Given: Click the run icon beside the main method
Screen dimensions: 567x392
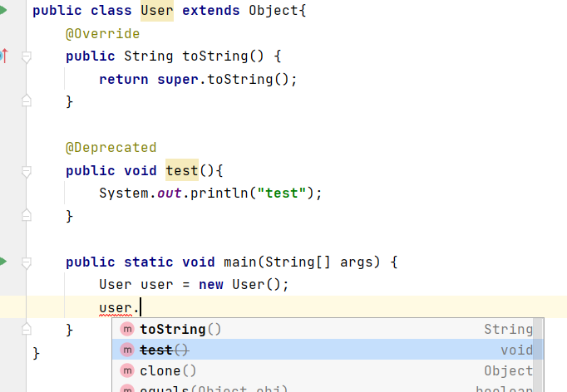Looking at the screenshot, I should 3,262.
